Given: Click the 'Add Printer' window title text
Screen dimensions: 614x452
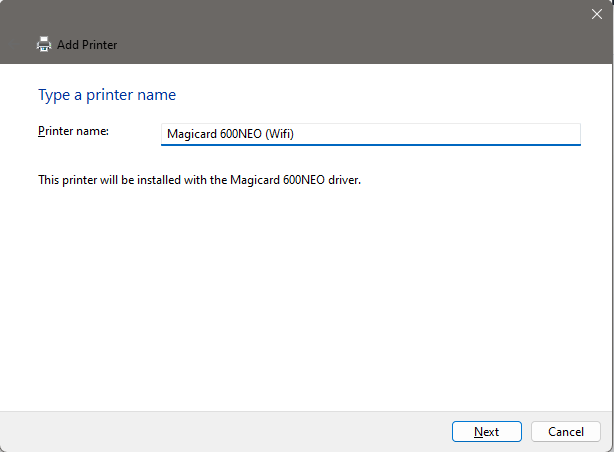Looking at the screenshot, I should (87, 45).
